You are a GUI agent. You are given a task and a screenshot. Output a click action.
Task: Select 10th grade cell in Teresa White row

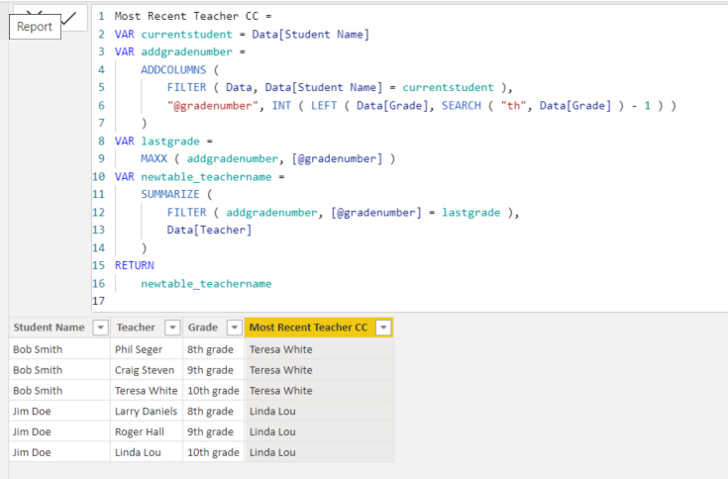click(x=213, y=391)
